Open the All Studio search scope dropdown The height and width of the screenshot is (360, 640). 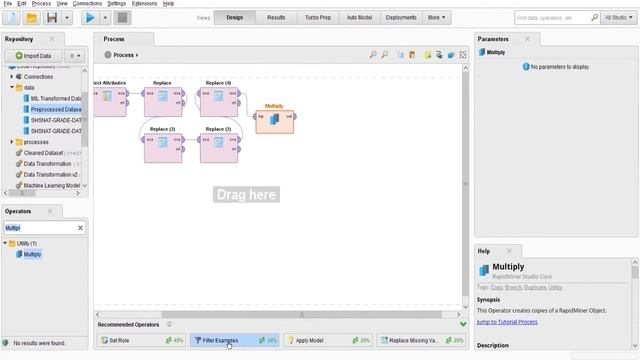tap(619, 18)
